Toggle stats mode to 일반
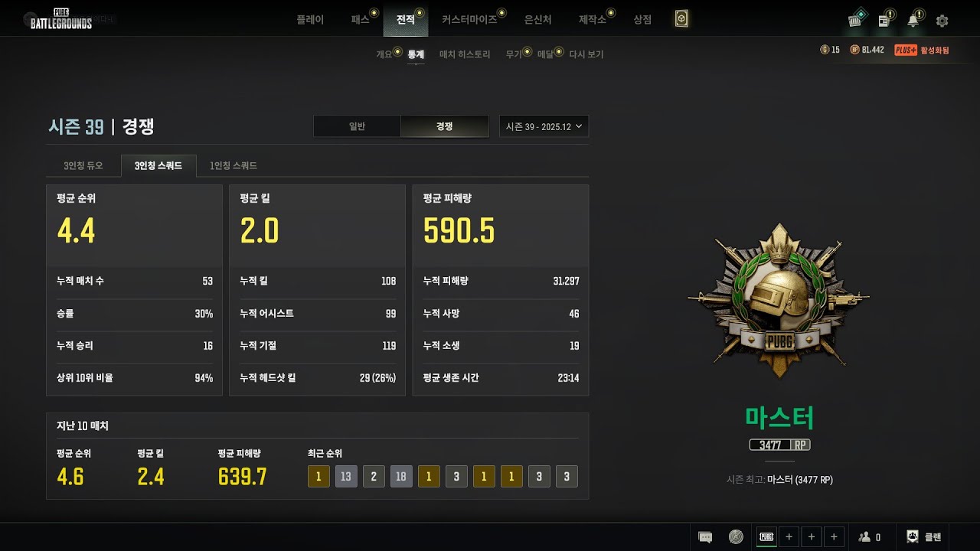The width and height of the screenshot is (980, 551). pyautogui.click(x=357, y=126)
